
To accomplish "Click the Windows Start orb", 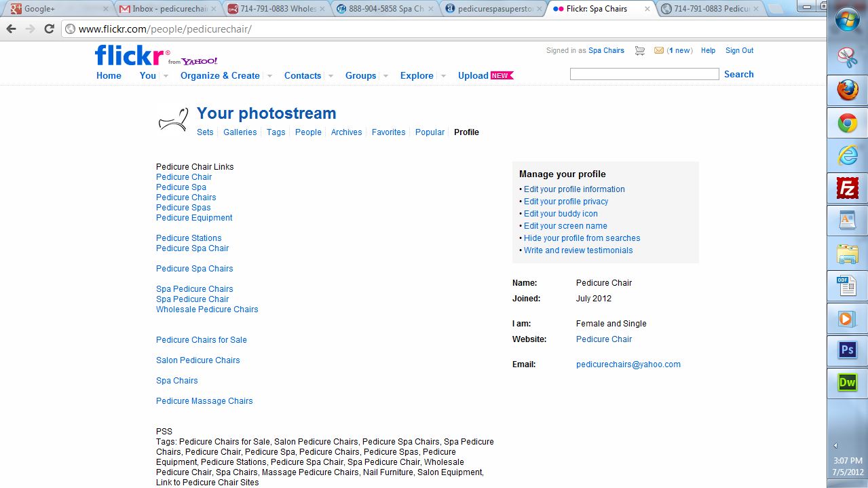I will point(848,20).
